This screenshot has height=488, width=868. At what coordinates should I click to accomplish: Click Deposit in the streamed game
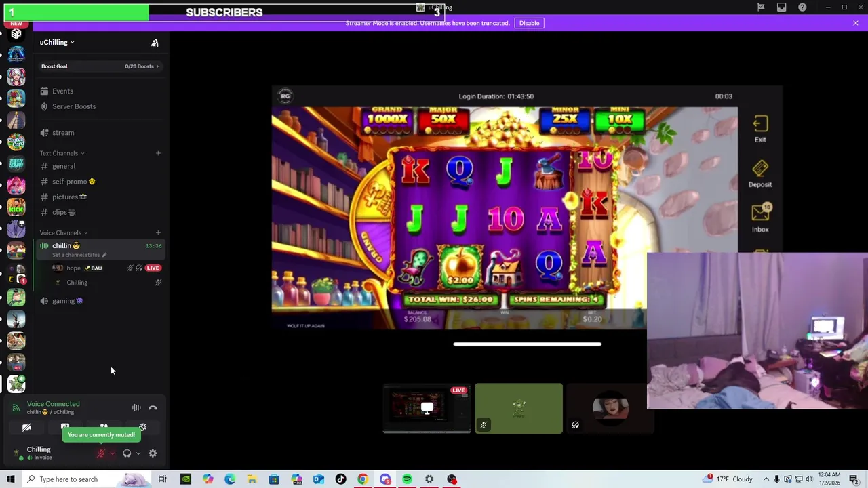[760, 174]
